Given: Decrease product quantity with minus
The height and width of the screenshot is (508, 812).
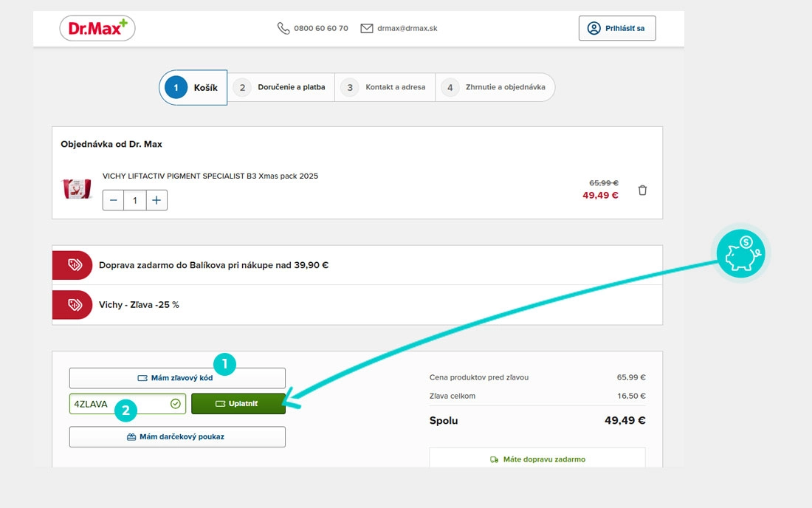Looking at the screenshot, I should click(x=114, y=200).
